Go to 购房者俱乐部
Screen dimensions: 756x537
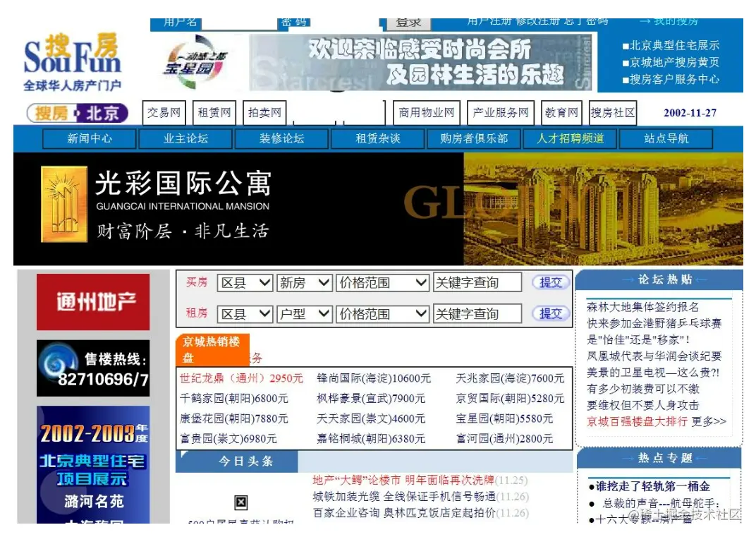[x=473, y=139]
